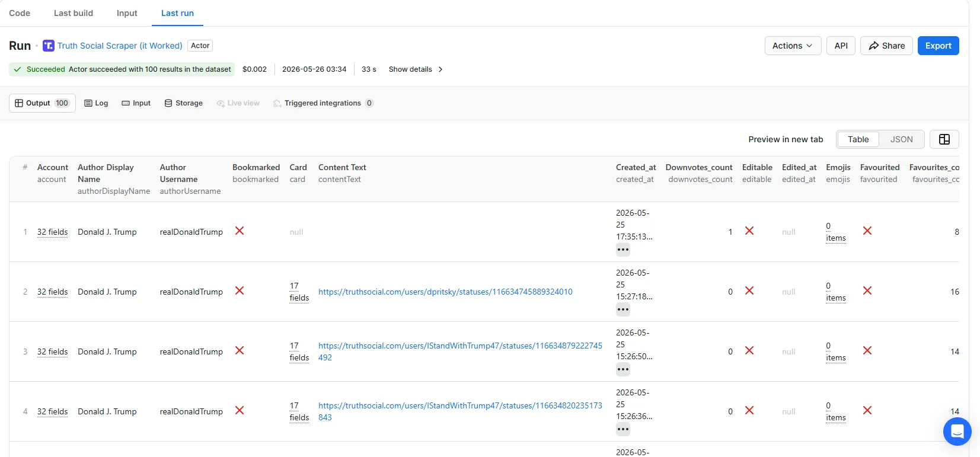Image resolution: width=980 pixels, height=457 pixels.
Task: Expand 0 items emojis in row 2
Action: pos(835,292)
